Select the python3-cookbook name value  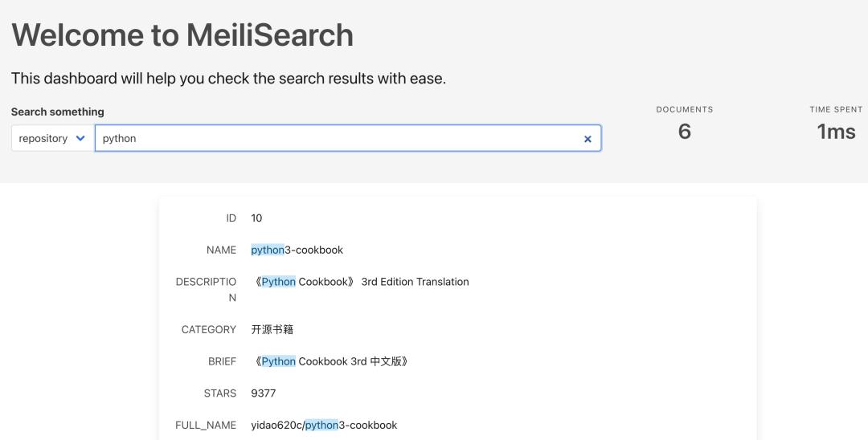tap(297, 250)
